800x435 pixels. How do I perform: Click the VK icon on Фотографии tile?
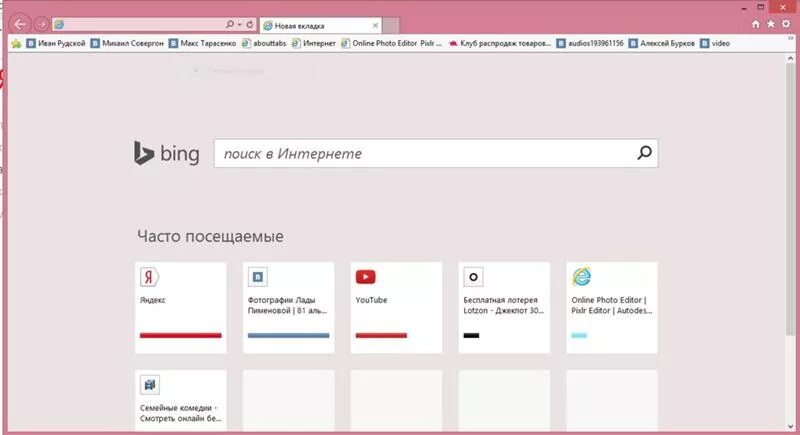[x=258, y=277]
